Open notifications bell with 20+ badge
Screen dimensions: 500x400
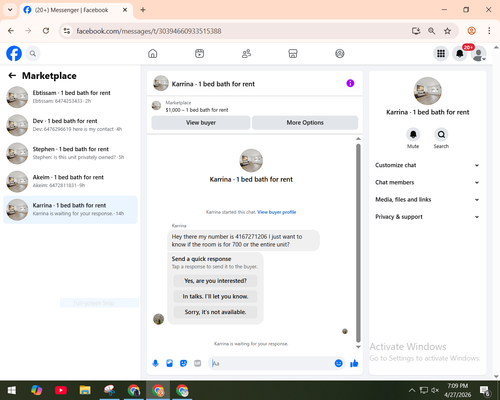(x=460, y=53)
